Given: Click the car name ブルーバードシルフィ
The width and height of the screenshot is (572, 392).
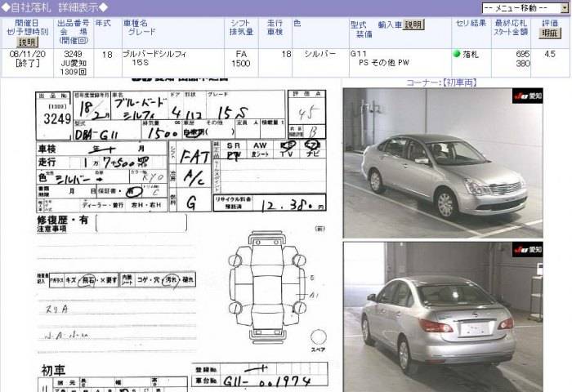Looking at the screenshot, I should (154, 54).
